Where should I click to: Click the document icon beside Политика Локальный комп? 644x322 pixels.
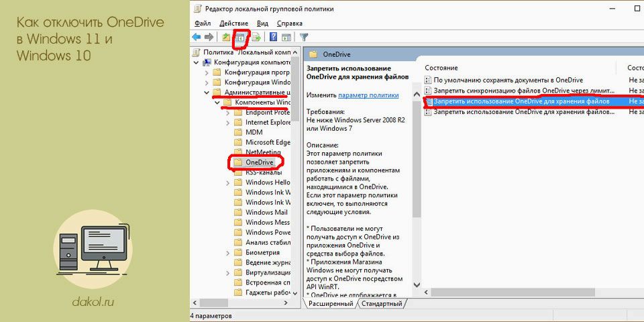point(197,52)
